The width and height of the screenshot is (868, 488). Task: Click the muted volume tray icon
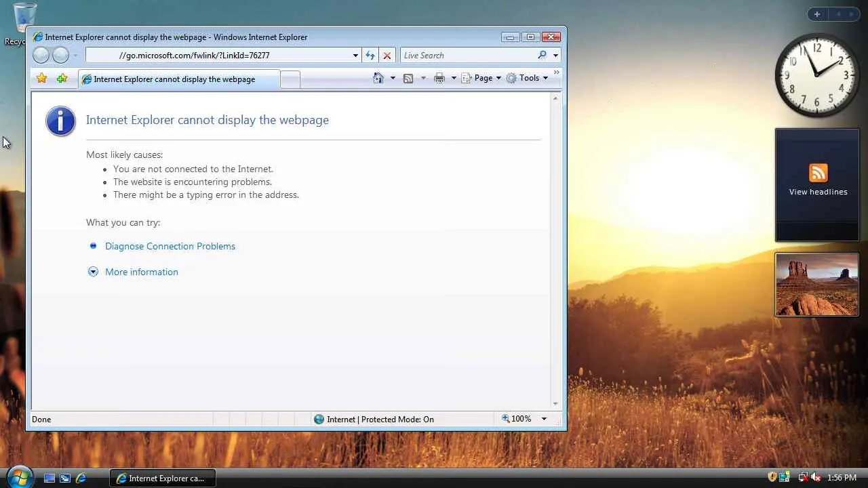click(x=816, y=477)
